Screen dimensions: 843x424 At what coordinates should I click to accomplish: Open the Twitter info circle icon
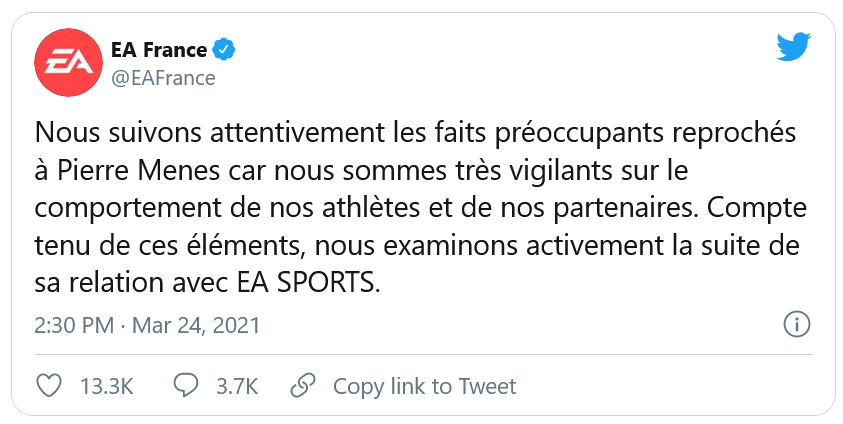pyautogui.click(x=796, y=325)
